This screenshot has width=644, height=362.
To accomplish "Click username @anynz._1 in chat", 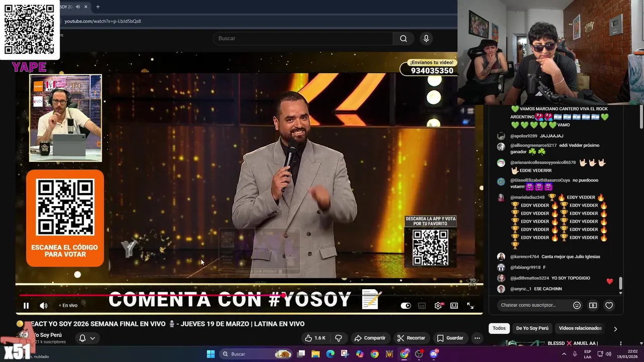I will tap(521, 289).
